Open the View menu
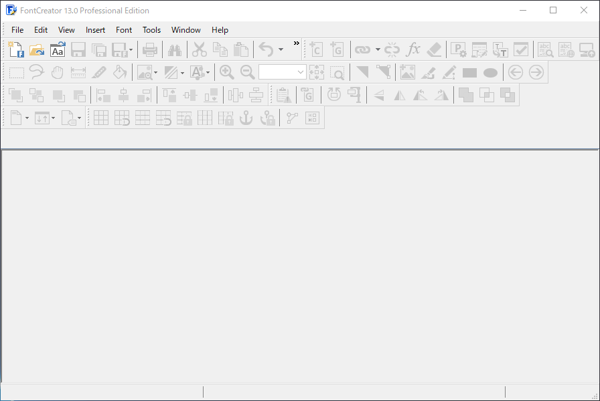The height and width of the screenshot is (401, 600). (x=66, y=30)
